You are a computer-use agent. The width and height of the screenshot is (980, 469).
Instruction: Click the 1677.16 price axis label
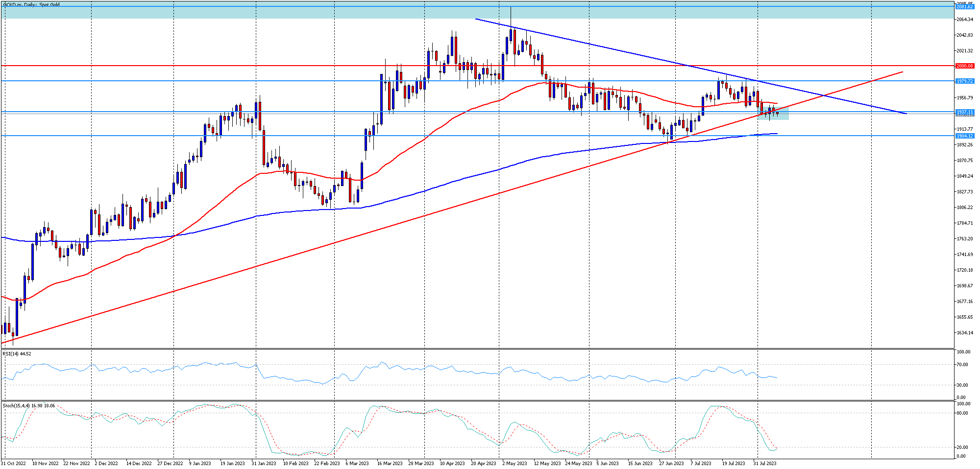pos(965,302)
